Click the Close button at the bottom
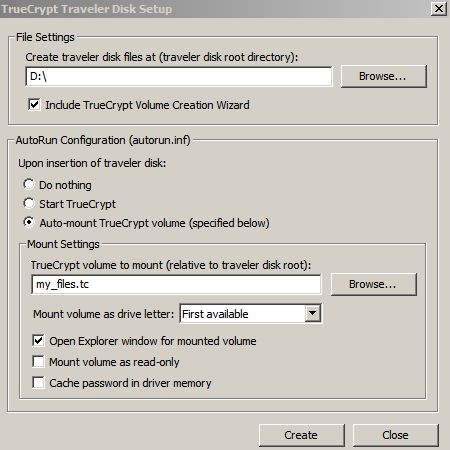This screenshot has width=450, height=450. click(396, 435)
